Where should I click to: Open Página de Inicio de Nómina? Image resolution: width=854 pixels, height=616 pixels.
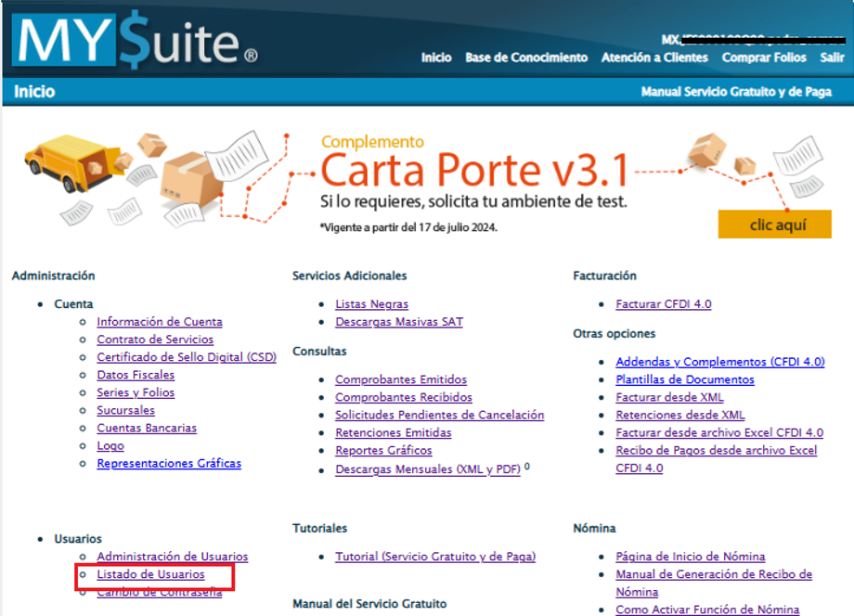pyautogui.click(x=690, y=557)
